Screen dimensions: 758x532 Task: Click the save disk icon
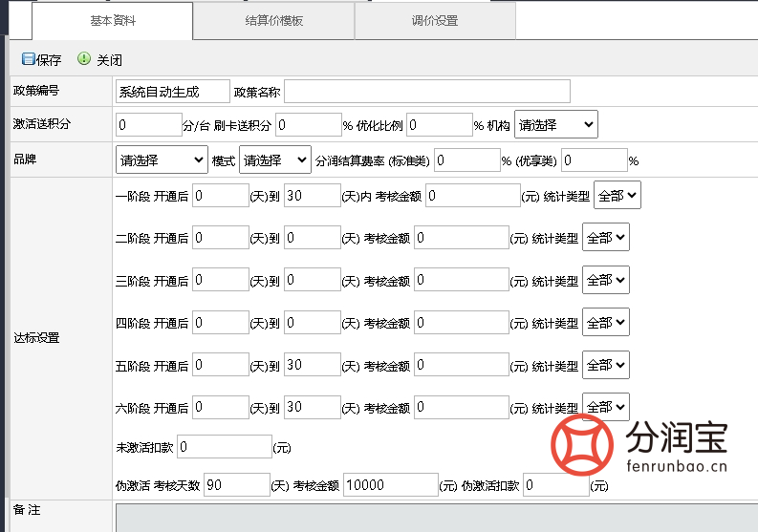28,59
